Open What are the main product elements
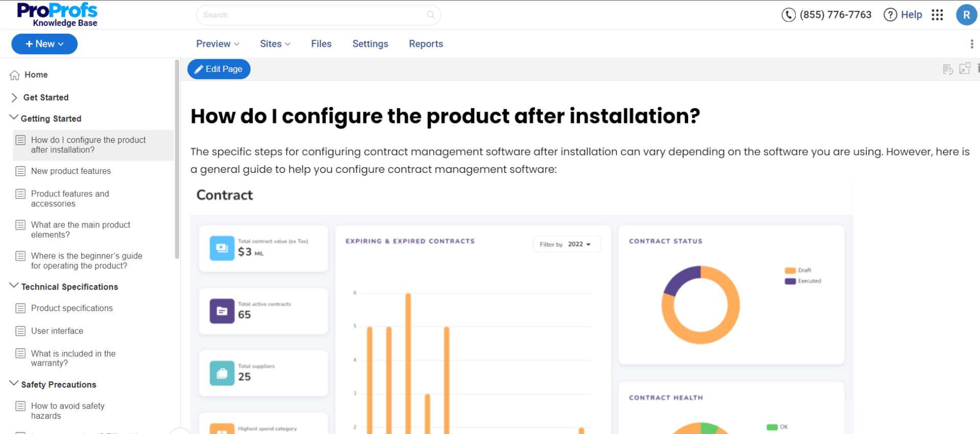The image size is (980, 434). point(81,230)
